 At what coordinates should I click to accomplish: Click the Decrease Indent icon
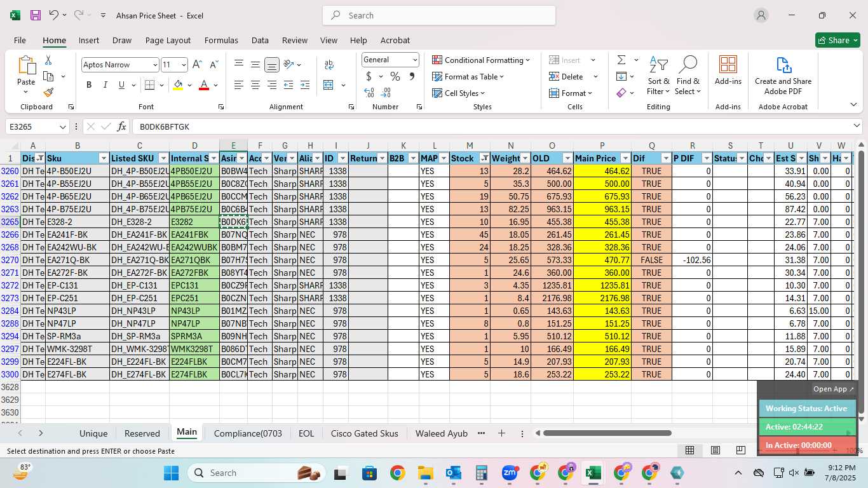point(288,85)
